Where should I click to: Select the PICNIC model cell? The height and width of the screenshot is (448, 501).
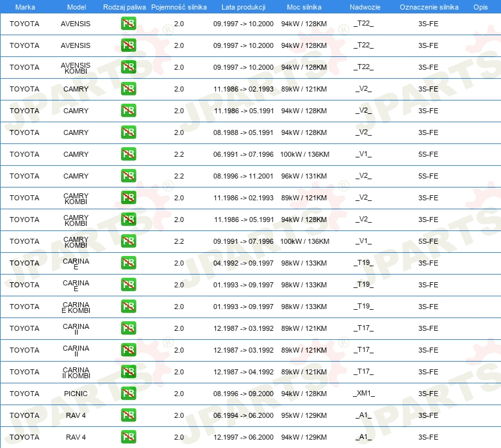[76, 394]
